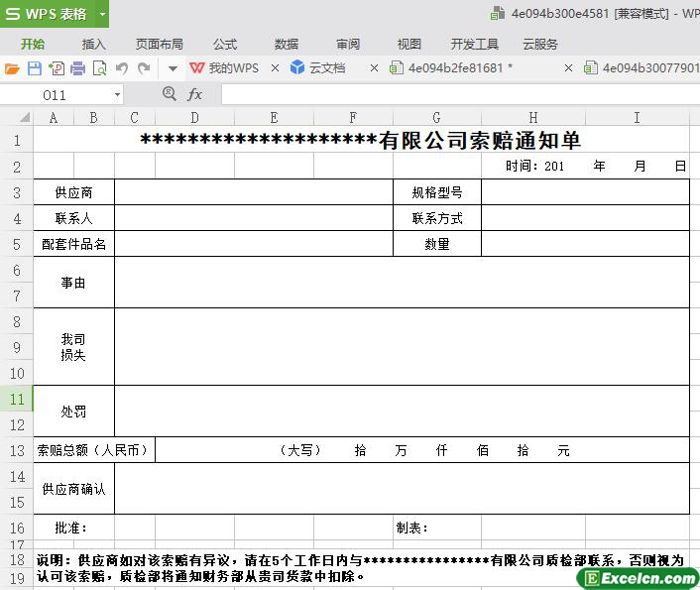Expand the quick access toolbar dropdown
Screen dimensions: 700x590
tap(172, 68)
